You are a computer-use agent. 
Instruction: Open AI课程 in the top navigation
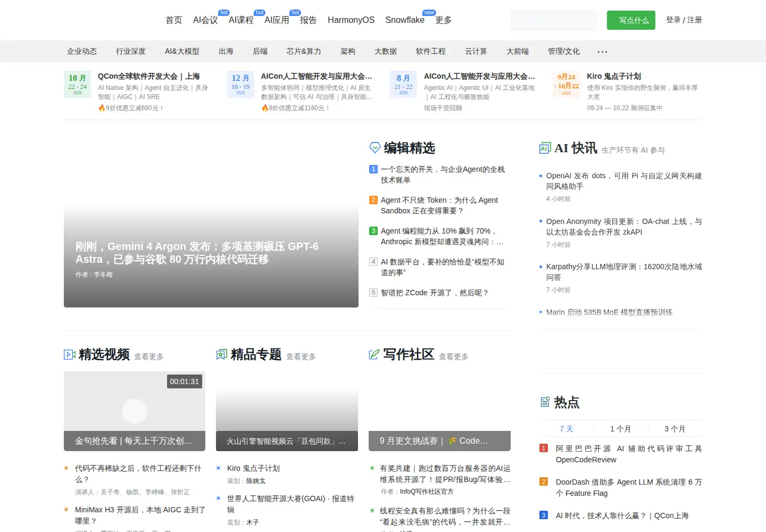[x=241, y=20]
